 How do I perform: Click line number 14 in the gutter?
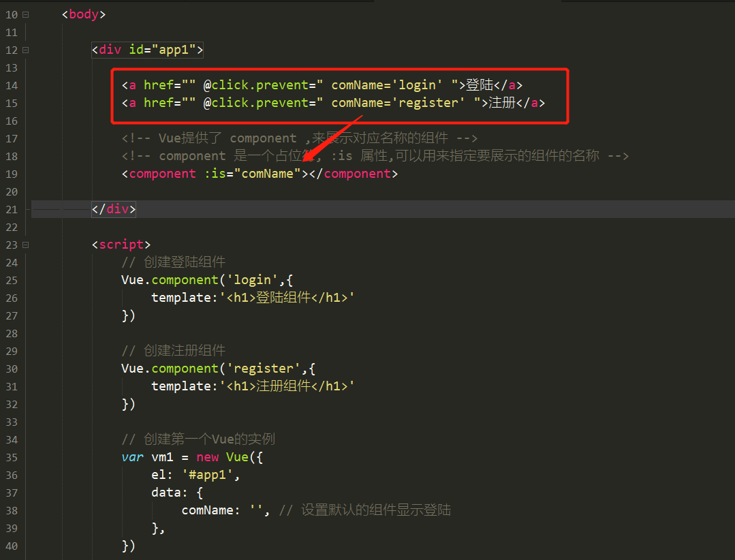(12, 86)
